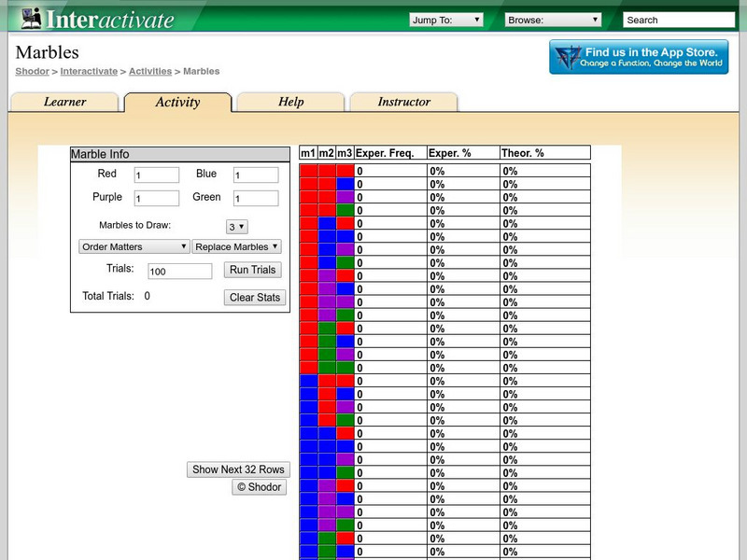Viewport: 747px width, 560px height.
Task: Expand the Browse dropdown menu
Action: pos(554,20)
